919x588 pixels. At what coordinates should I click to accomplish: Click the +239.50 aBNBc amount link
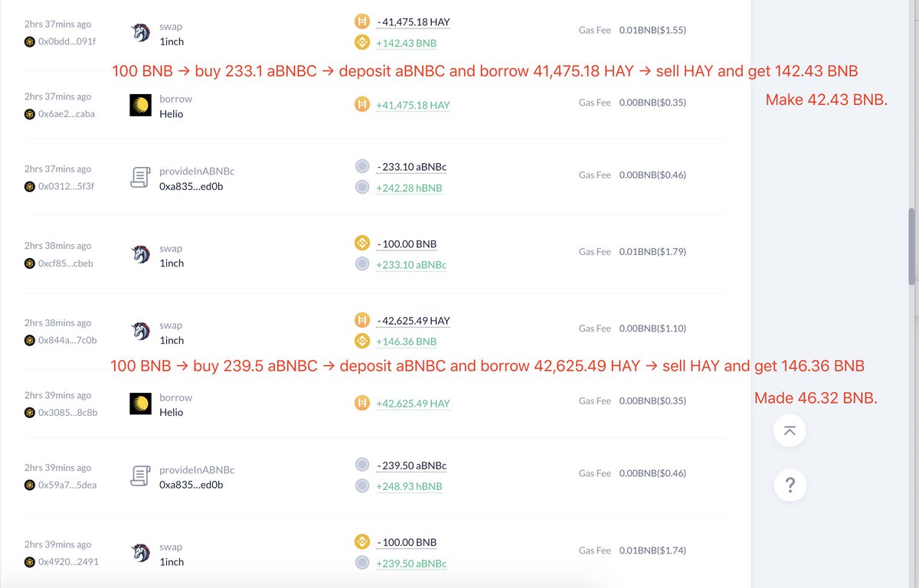[412, 563]
